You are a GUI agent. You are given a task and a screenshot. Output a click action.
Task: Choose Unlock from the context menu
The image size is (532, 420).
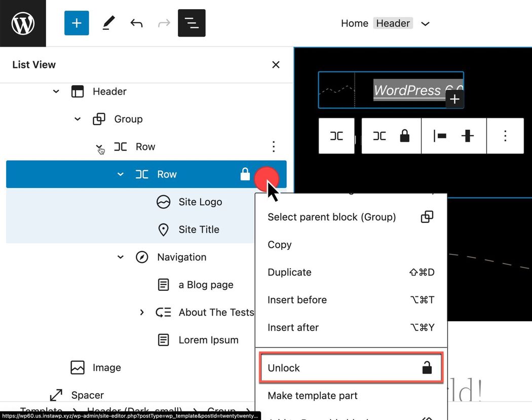click(x=350, y=368)
